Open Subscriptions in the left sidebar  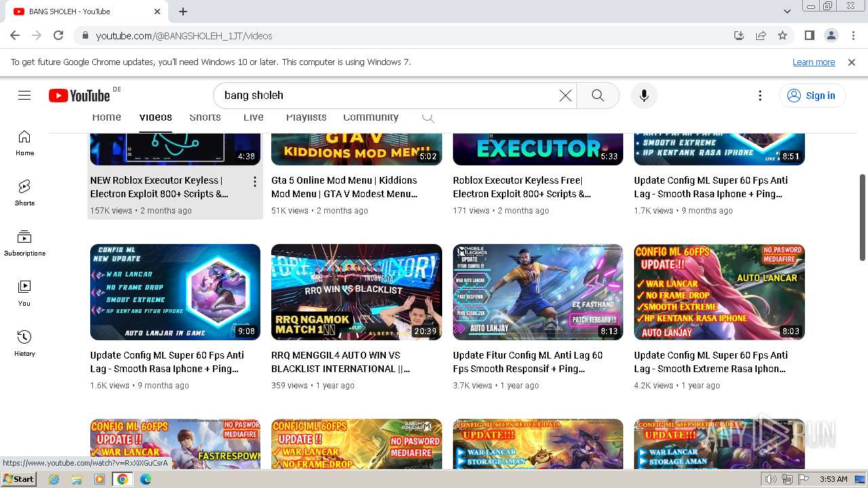click(x=24, y=243)
